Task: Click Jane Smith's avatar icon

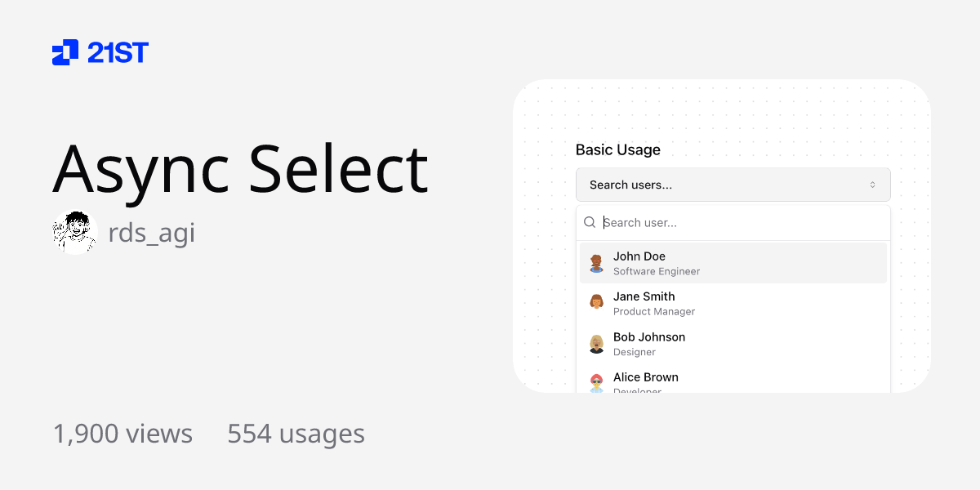Action: tap(596, 303)
